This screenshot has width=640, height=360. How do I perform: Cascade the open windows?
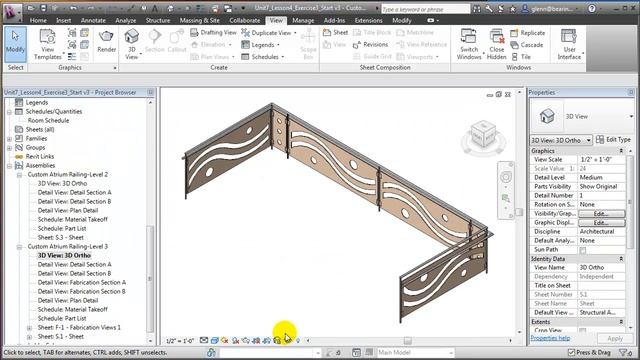(x=527, y=45)
